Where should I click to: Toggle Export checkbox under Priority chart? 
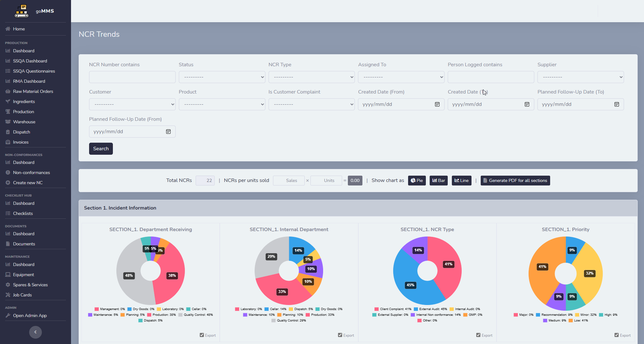(x=616, y=335)
